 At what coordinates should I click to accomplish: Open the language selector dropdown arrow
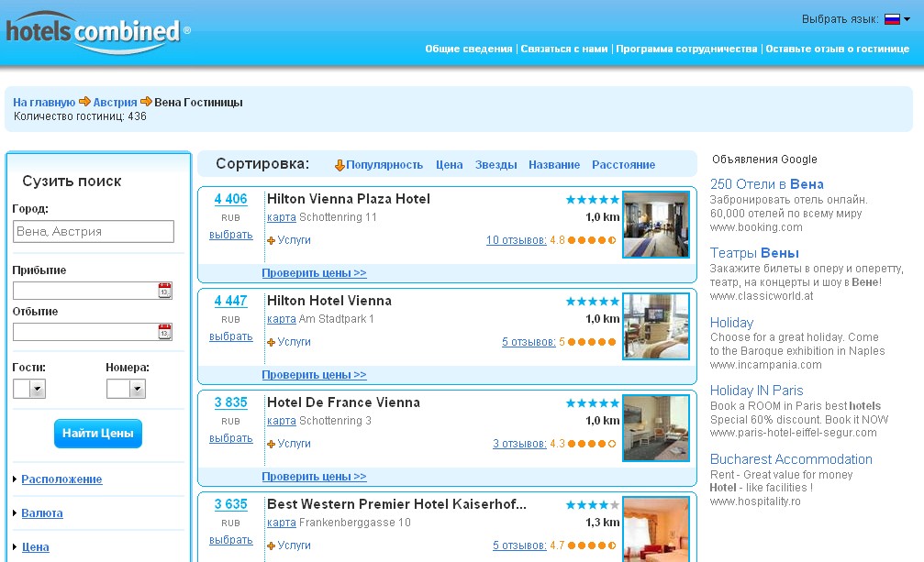click(907, 19)
